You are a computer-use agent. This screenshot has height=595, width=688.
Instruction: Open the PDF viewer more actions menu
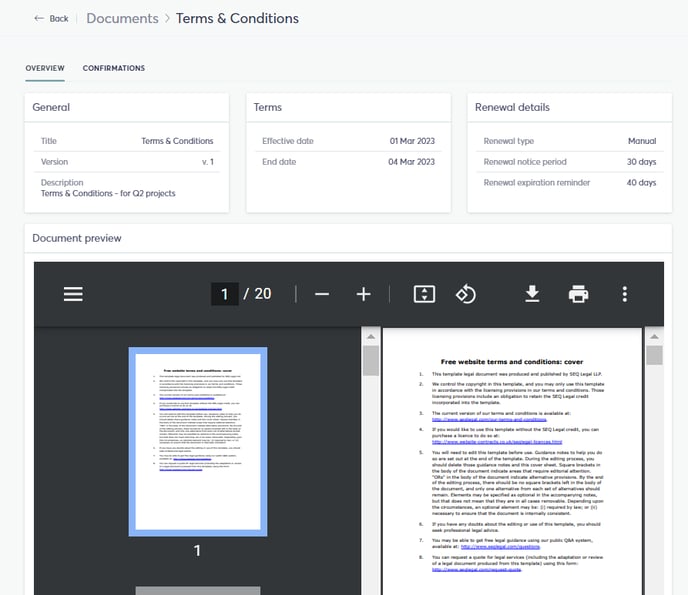624,294
